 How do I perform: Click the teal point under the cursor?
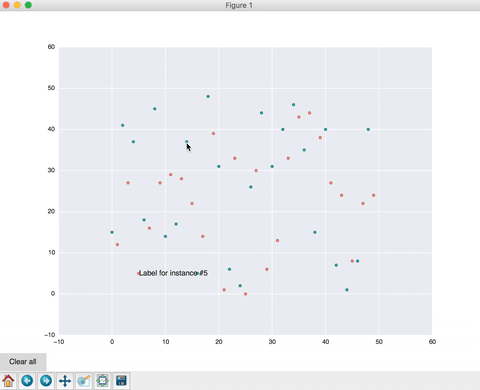click(x=187, y=142)
